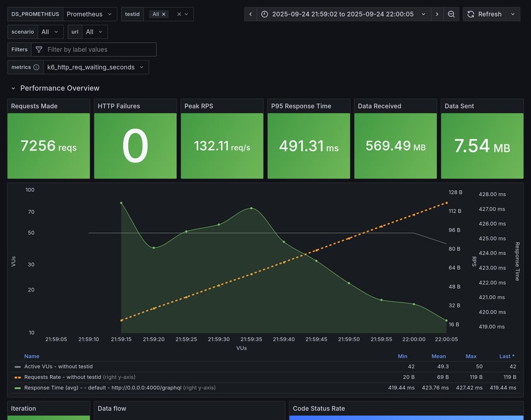The height and width of the screenshot is (420, 531).
Task: Click the zoom out time range icon
Action: (x=451, y=14)
